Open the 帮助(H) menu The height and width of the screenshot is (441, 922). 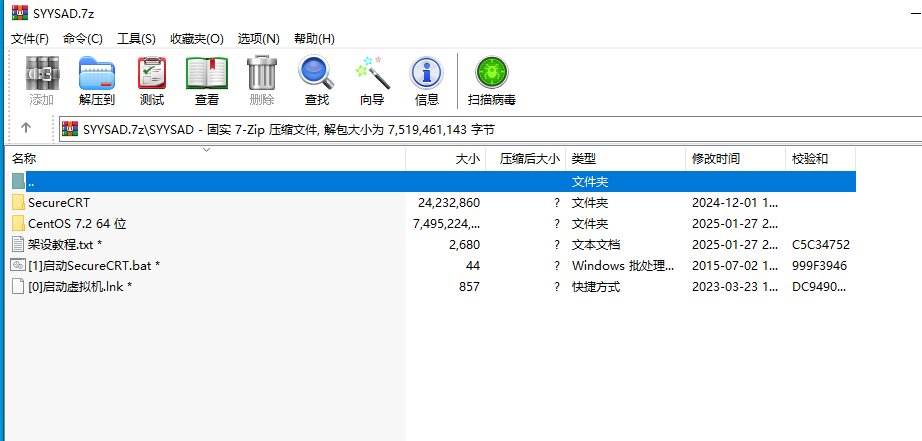(x=315, y=39)
